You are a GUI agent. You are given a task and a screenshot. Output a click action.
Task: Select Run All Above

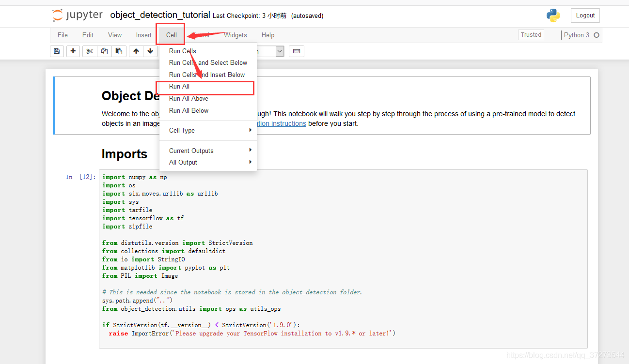coord(208,98)
